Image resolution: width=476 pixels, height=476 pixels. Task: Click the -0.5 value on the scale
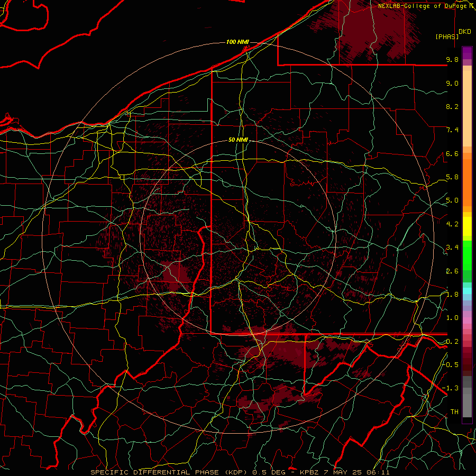(x=450, y=364)
